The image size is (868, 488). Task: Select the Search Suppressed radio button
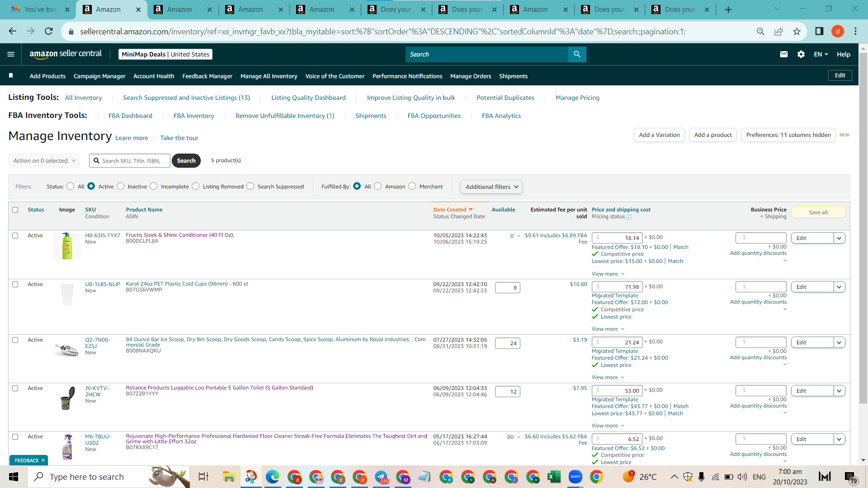tap(250, 186)
